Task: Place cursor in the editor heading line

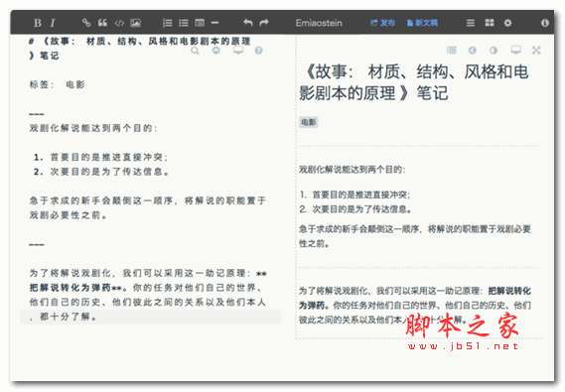Action: point(140,49)
